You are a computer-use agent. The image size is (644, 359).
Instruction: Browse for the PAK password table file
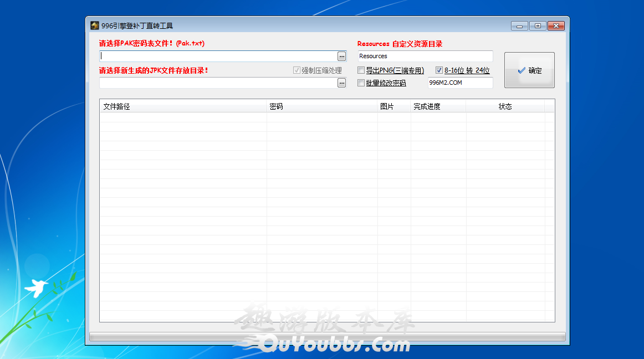click(341, 57)
